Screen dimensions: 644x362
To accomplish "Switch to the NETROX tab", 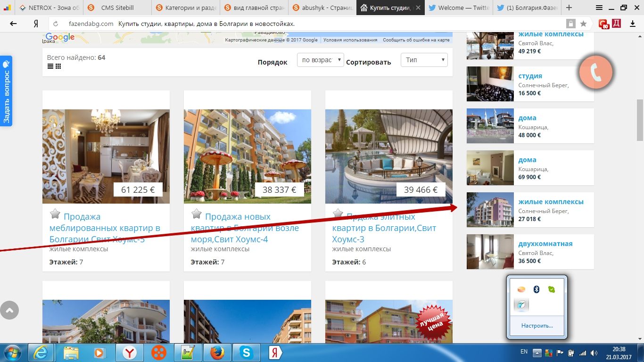I will 49,8.
